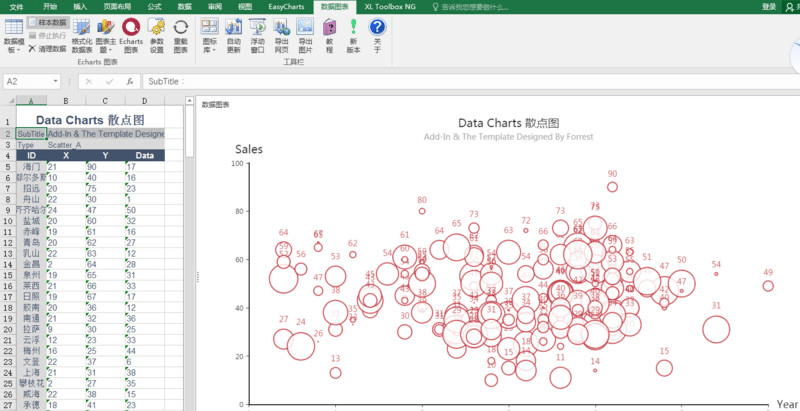
Task: Open the 图表主题 chart theme dropdown
Action: click(106, 36)
